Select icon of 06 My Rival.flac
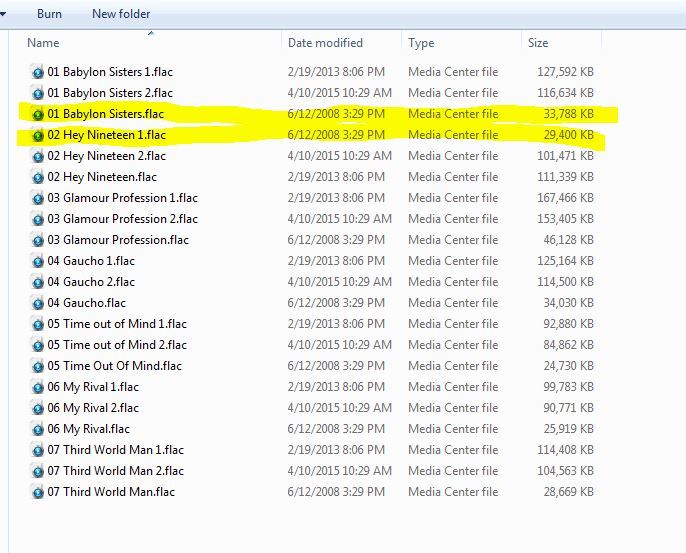The image size is (686, 553). [38, 429]
